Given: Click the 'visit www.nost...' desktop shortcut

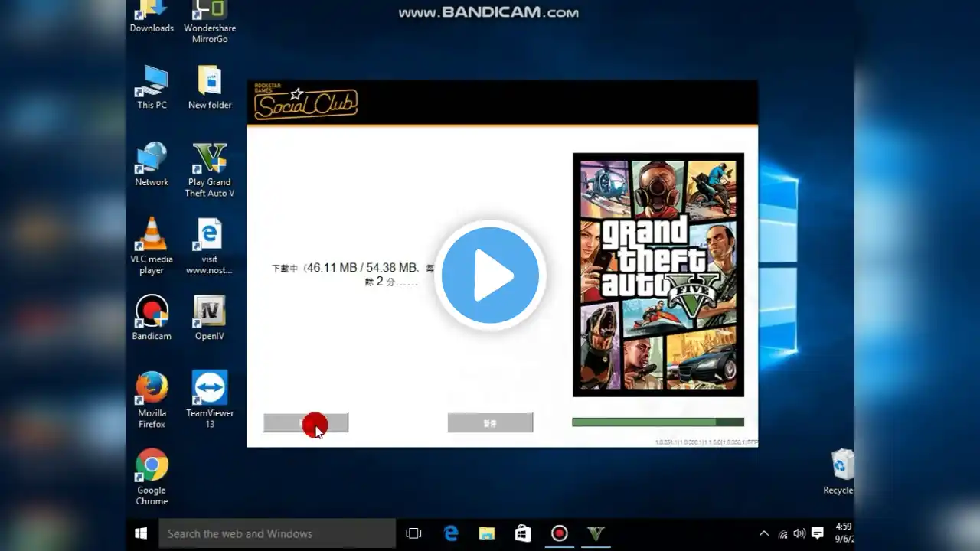Looking at the screenshot, I should [209, 246].
